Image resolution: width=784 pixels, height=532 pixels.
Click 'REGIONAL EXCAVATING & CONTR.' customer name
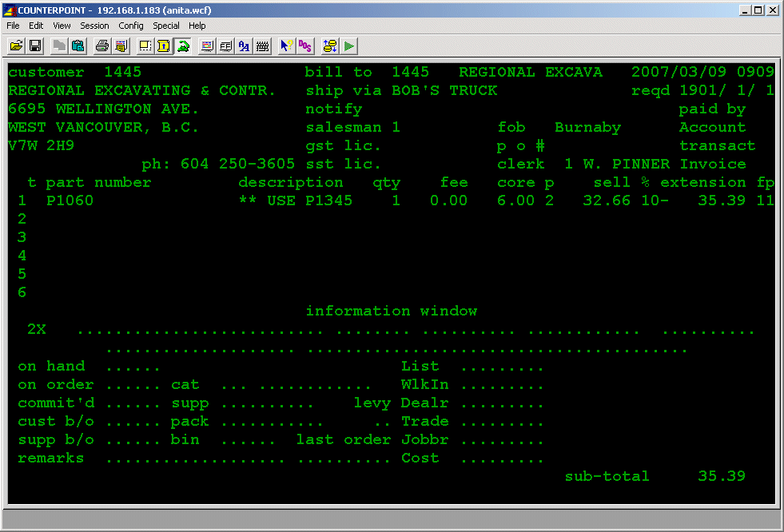[142, 90]
